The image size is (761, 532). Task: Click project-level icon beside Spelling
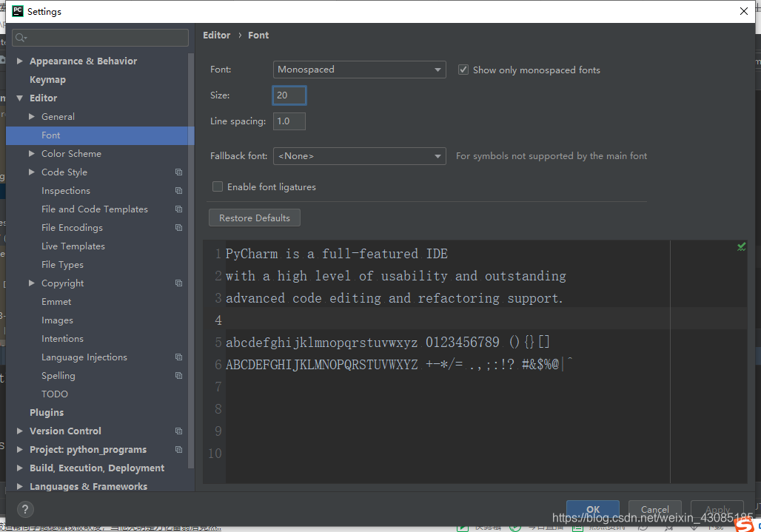click(x=178, y=376)
